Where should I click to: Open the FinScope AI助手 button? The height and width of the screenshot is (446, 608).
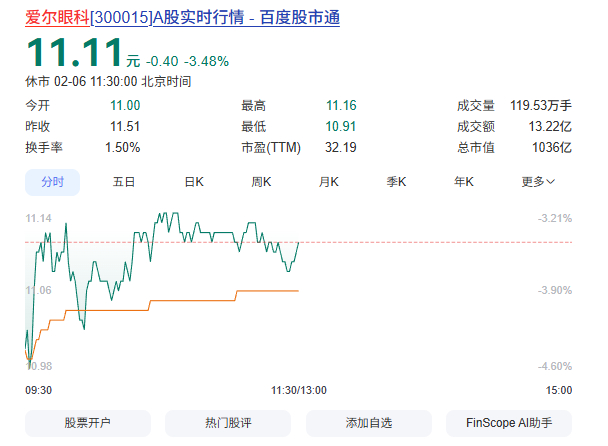point(509,423)
